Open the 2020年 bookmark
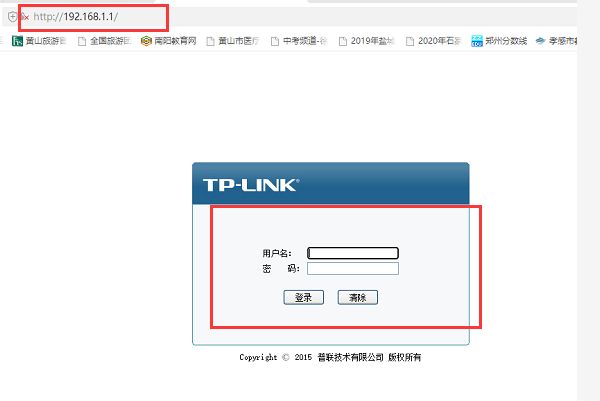The width and height of the screenshot is (600, 401). 434,41
